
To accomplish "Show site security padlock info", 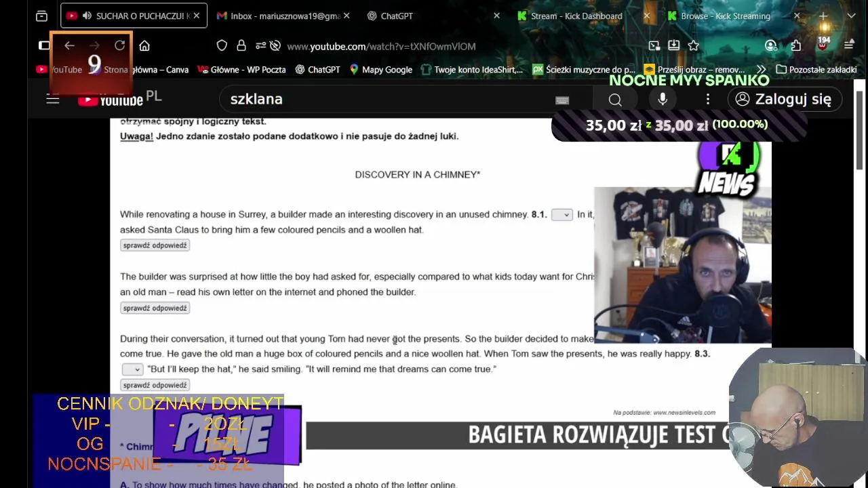I will (241, 45).
